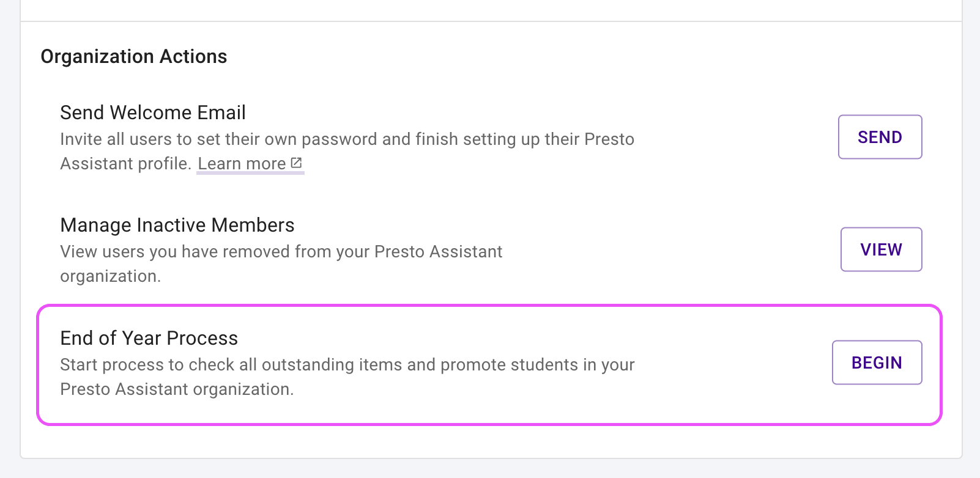Open the external link icon beside Learn more
The image size is (980, 478).
(297, 163)
